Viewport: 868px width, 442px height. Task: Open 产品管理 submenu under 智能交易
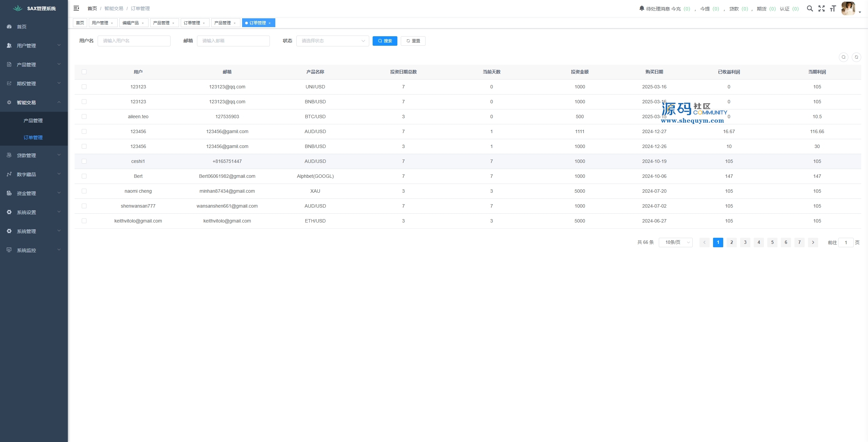coord(33,121)
